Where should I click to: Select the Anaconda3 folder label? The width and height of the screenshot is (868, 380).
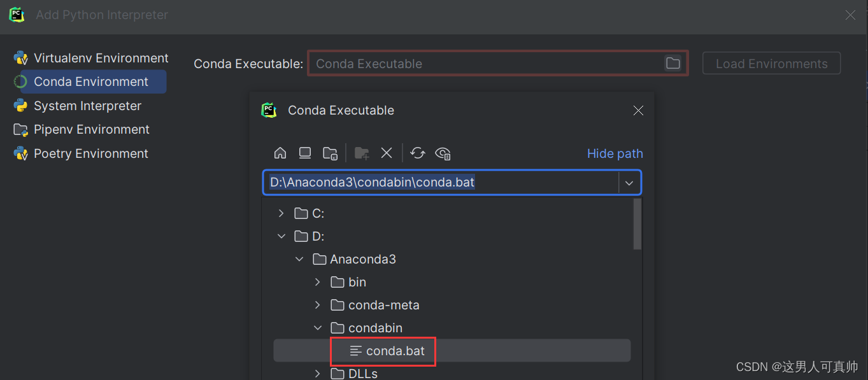363,259
